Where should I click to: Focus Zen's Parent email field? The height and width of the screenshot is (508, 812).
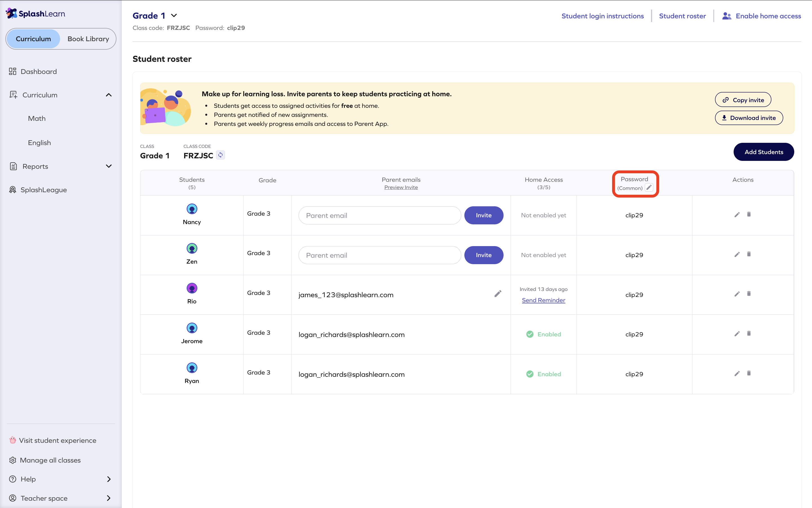click(x=379, y=255)
